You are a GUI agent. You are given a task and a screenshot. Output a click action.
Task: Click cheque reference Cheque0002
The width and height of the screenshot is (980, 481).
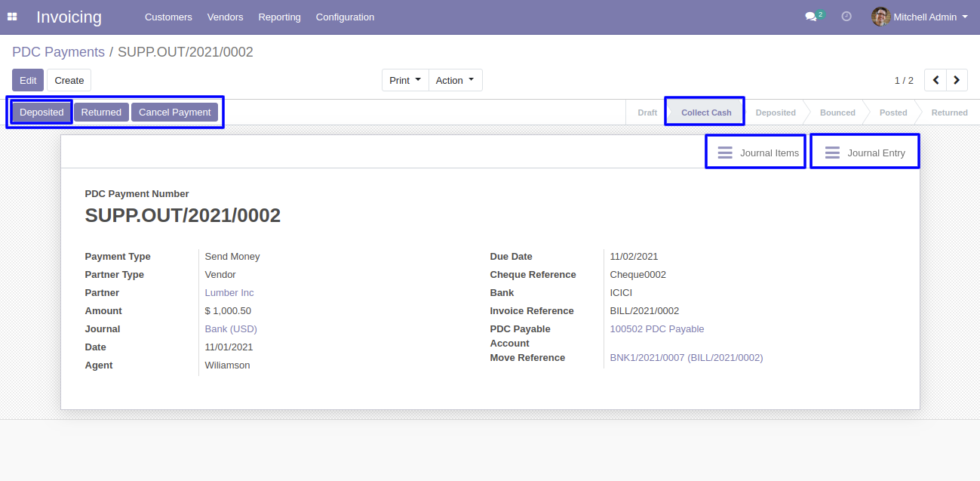tap(638, 275)
